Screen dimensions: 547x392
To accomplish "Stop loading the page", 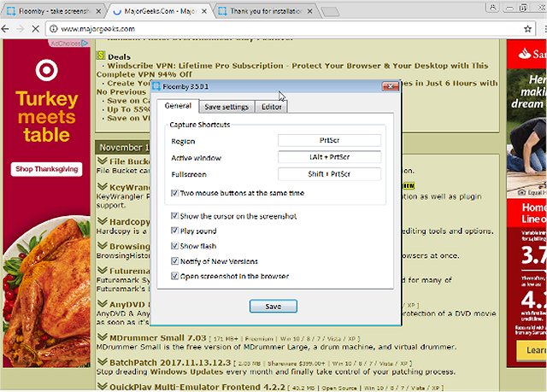I will (x=36, y=28).
